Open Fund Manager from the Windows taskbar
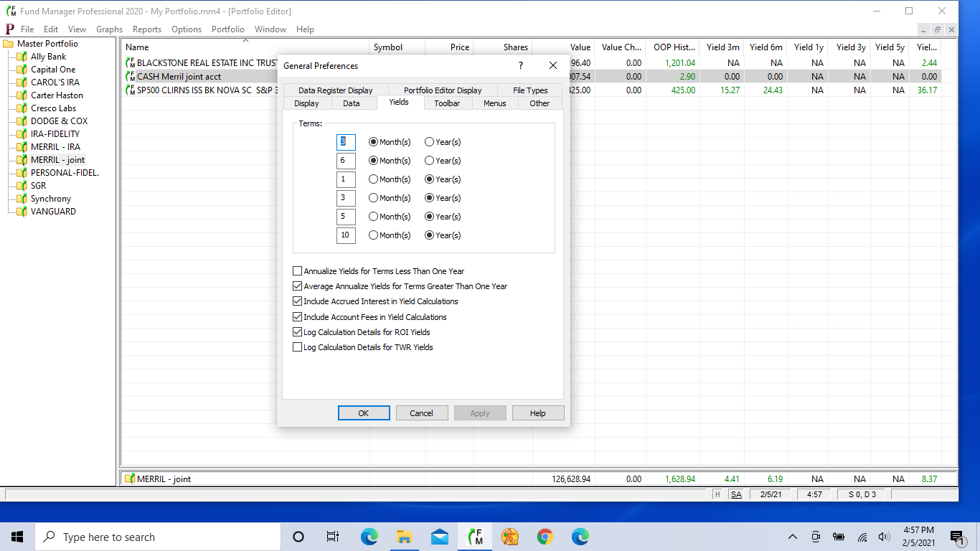980x551 pixels. coord(475,537)
